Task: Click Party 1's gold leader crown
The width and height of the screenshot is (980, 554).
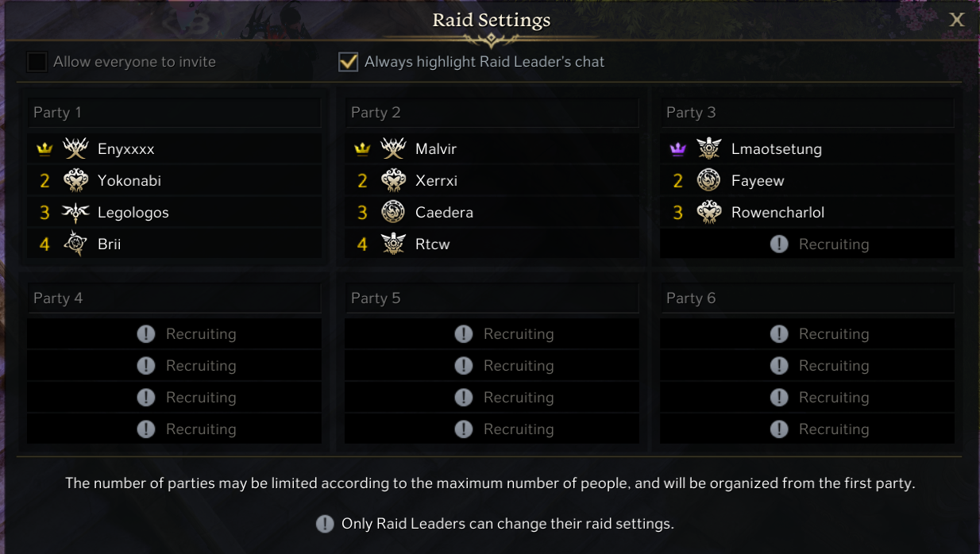Action: [44, 149]
